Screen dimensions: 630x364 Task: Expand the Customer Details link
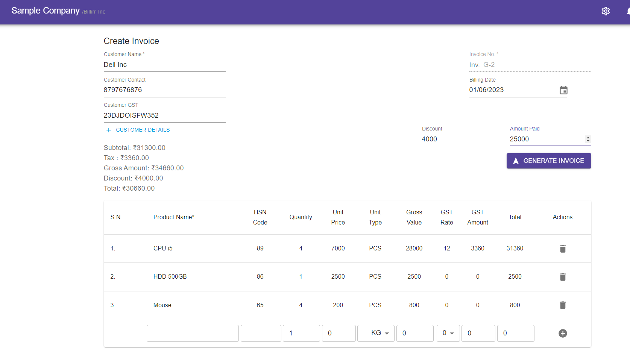pyautogui.click(x=143, y=130)
